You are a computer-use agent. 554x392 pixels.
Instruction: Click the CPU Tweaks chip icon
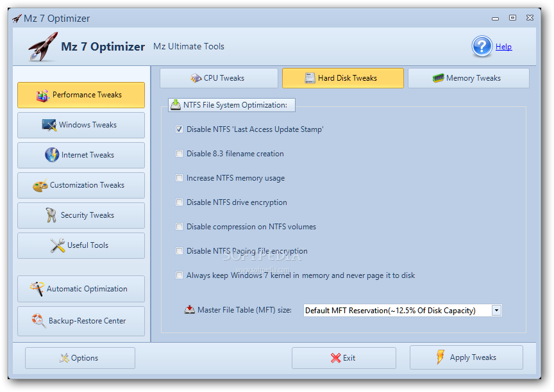[x=196, y=78]
